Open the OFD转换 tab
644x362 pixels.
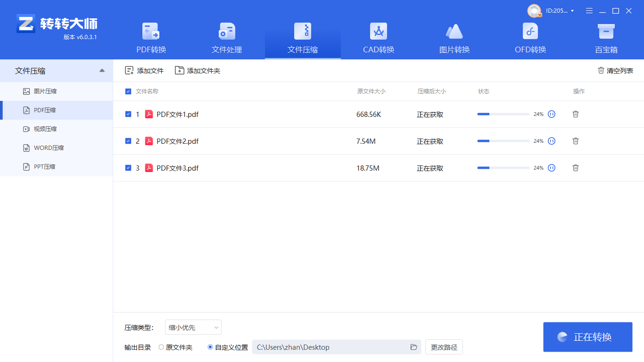pyautogui.click(x=530, y=39)
